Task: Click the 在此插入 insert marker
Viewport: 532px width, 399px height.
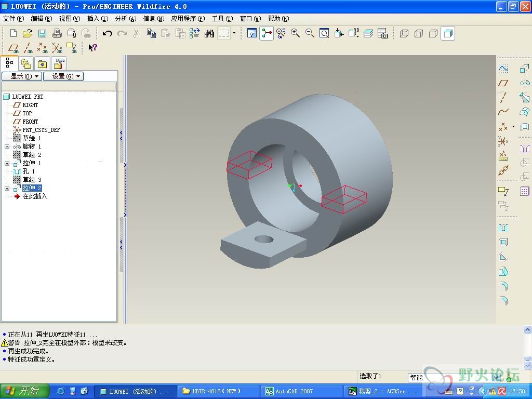Action: tap(35, 196)
